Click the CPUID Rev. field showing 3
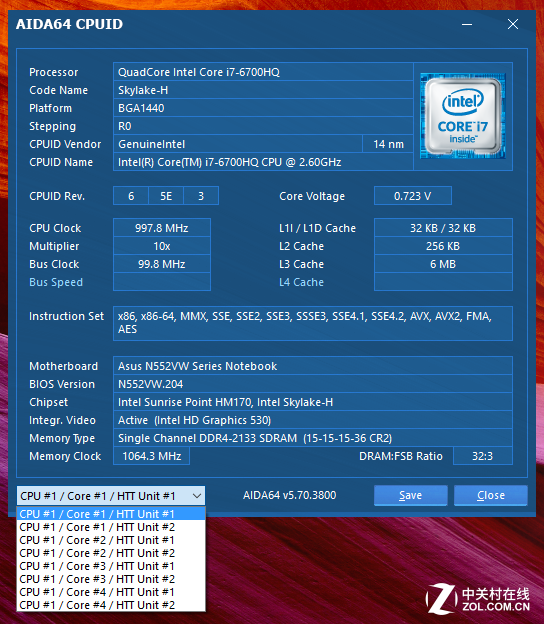Viewport: 544px width, 624px height. 201,196
